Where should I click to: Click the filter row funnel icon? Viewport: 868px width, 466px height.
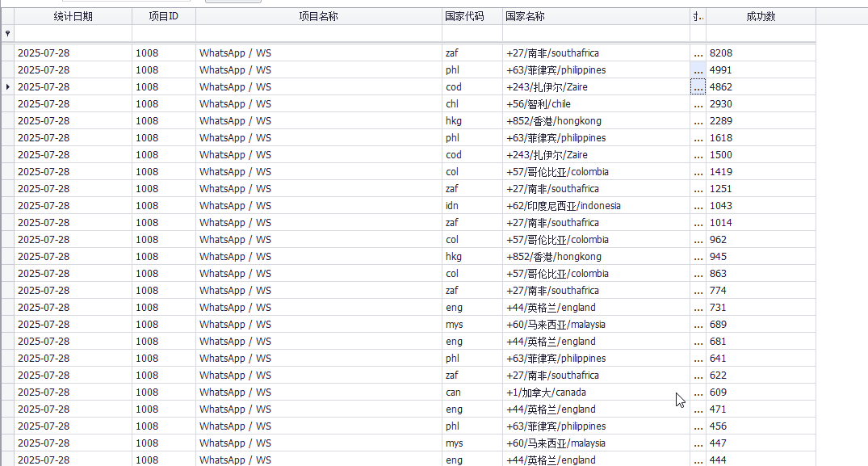click(x=7, y=33)
